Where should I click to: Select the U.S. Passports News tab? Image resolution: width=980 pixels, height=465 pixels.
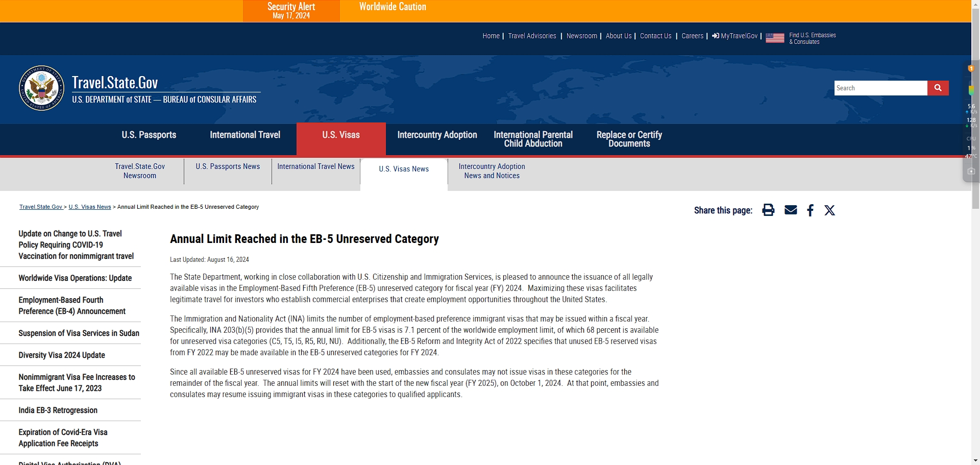click(228, 166)
